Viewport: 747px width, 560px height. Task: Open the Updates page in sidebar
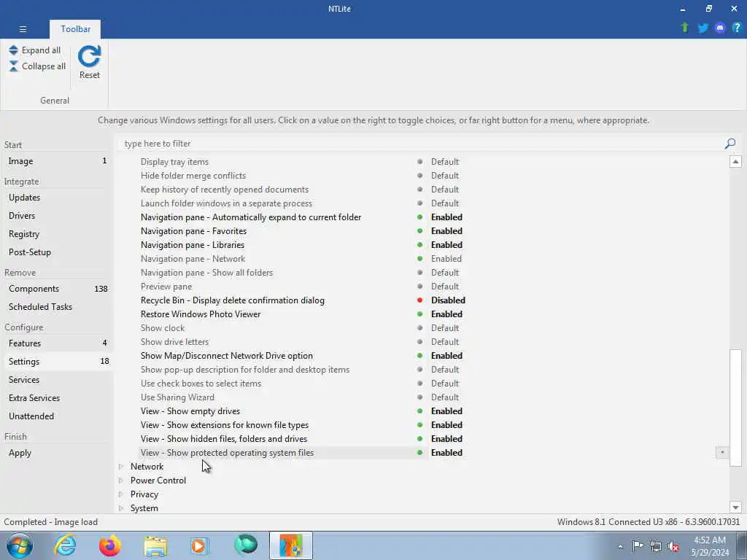pyautogui.click(x=57, y=198)
